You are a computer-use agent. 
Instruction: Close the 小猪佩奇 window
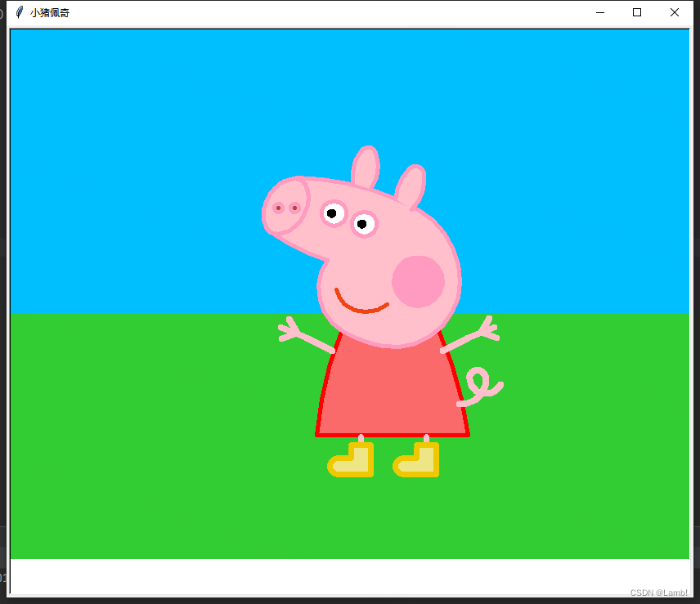[x=675, y=12]
